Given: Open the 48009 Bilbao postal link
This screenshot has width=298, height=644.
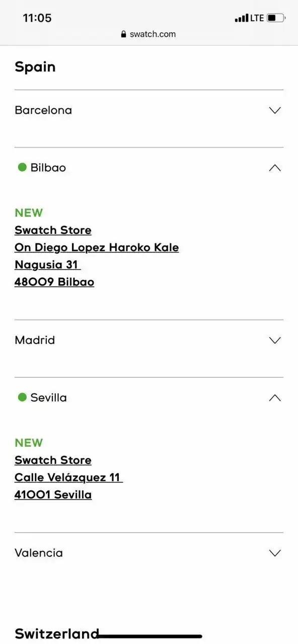Looking at the screenshot, I should (54, 282).
